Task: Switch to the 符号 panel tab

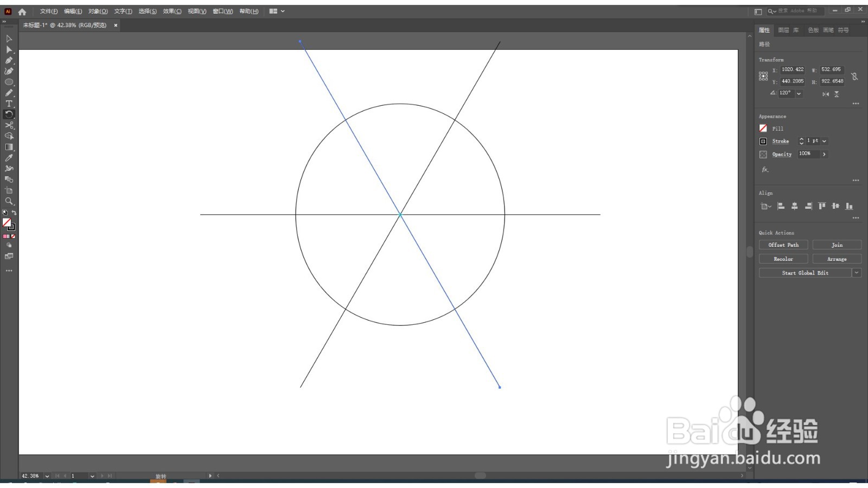Action: [x=843, y=30]
